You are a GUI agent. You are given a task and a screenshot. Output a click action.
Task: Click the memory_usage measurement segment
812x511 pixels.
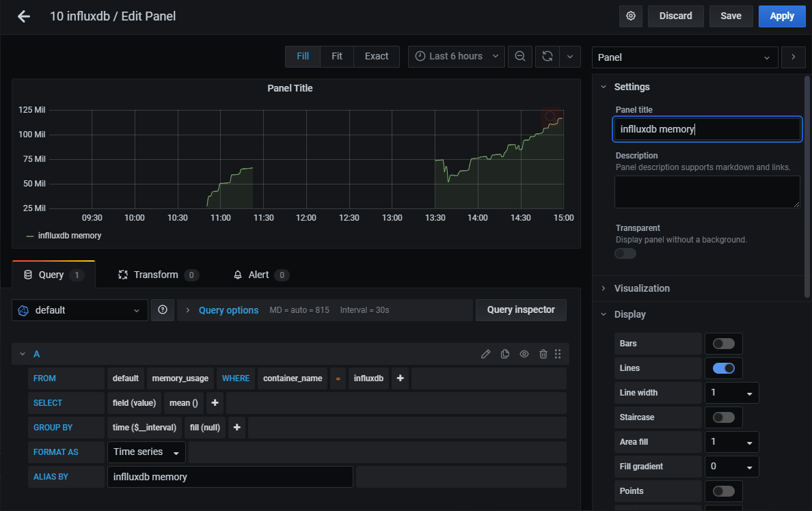click(x=180, y=378)
